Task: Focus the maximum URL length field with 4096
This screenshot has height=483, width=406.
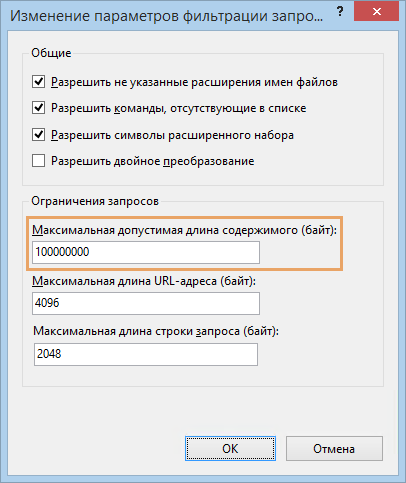Action: [x=146, y=303]
